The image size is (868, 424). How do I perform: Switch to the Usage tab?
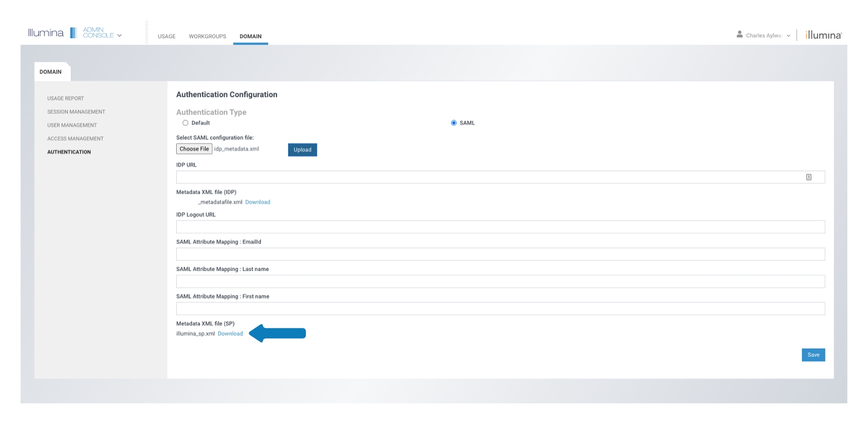click(166, 37)
